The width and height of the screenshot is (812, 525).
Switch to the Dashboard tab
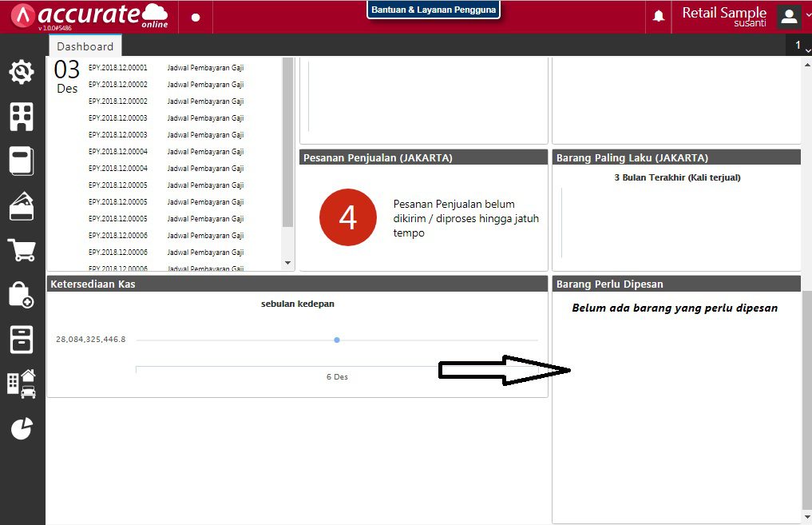[85, 46]
